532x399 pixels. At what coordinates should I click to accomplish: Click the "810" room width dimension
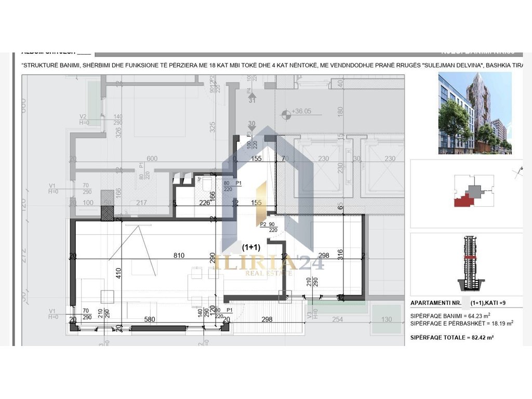tap(179, 256)
